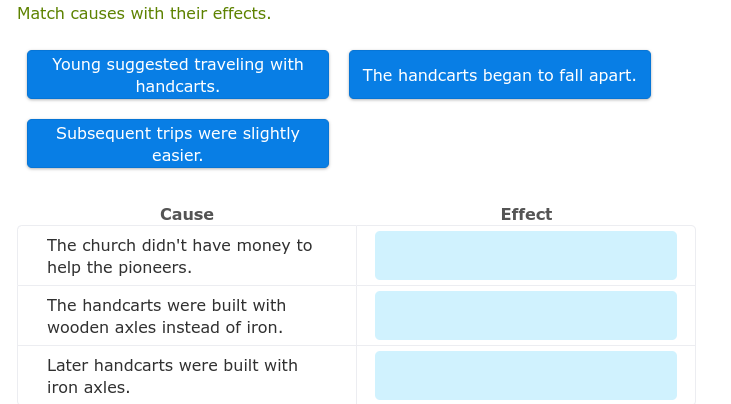The image size is (731, 404).
Task: Click the middle light-blue drop zone
Action: pyautogui.click(x=526, y=315)
